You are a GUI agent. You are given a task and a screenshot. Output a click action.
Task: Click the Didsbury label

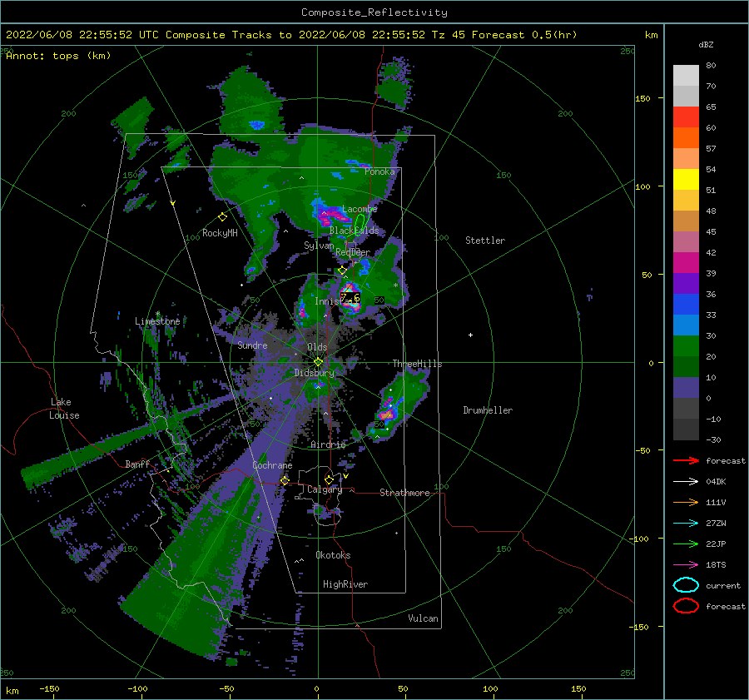(x=314, y=373)
